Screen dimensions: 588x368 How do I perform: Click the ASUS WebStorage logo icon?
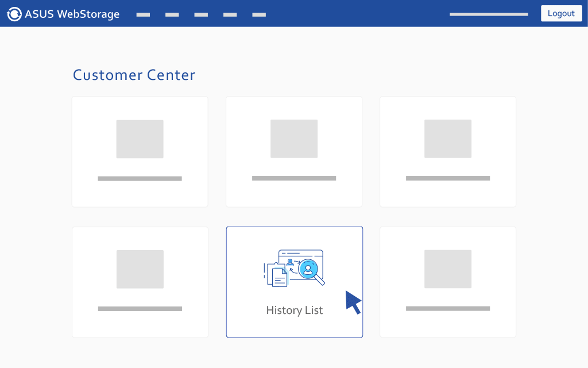coord(14,14)
